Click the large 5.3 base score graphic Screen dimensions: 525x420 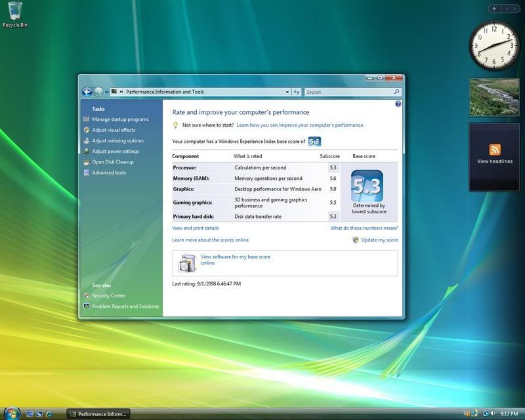tap(367, 186)
